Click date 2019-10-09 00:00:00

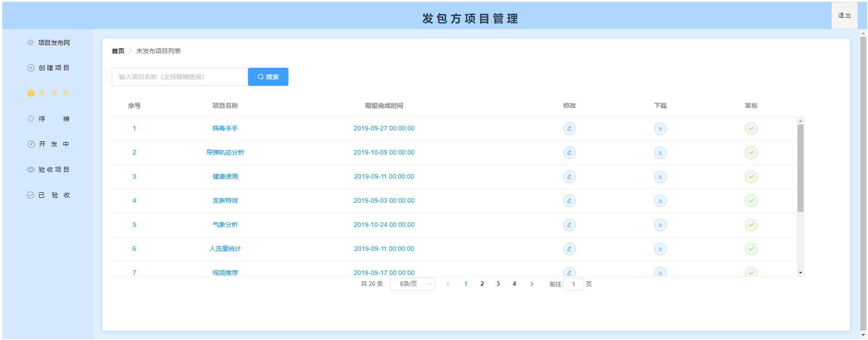[x=384, y=153]
